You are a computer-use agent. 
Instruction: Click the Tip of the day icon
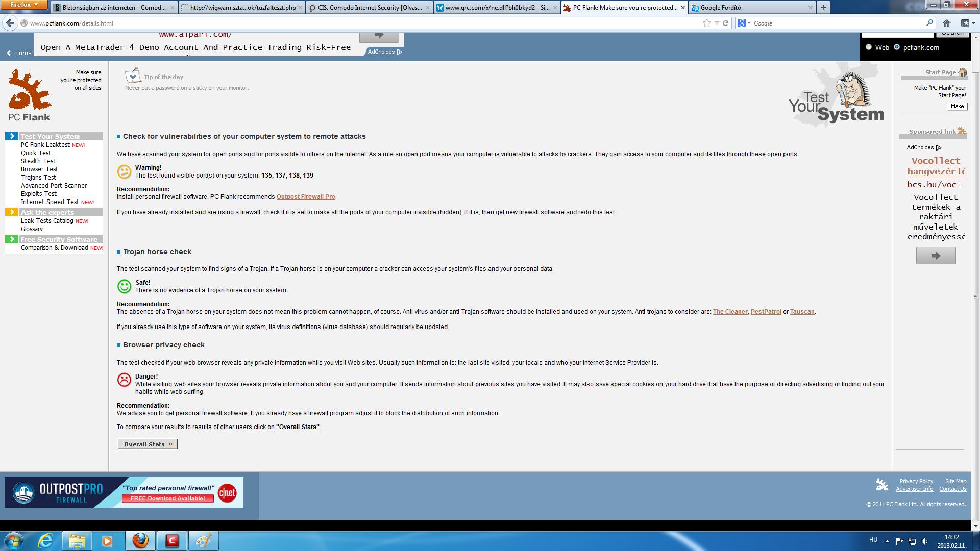click(x=133, y=76)
